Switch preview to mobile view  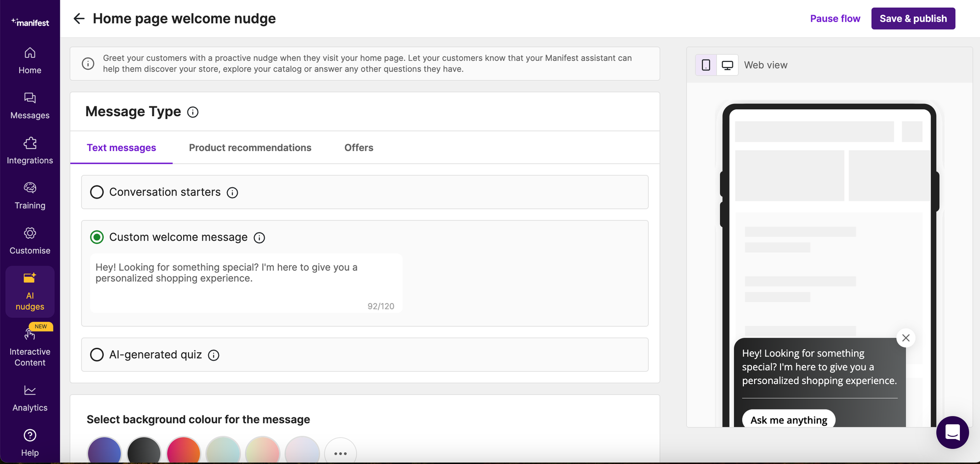coord(705,64)
